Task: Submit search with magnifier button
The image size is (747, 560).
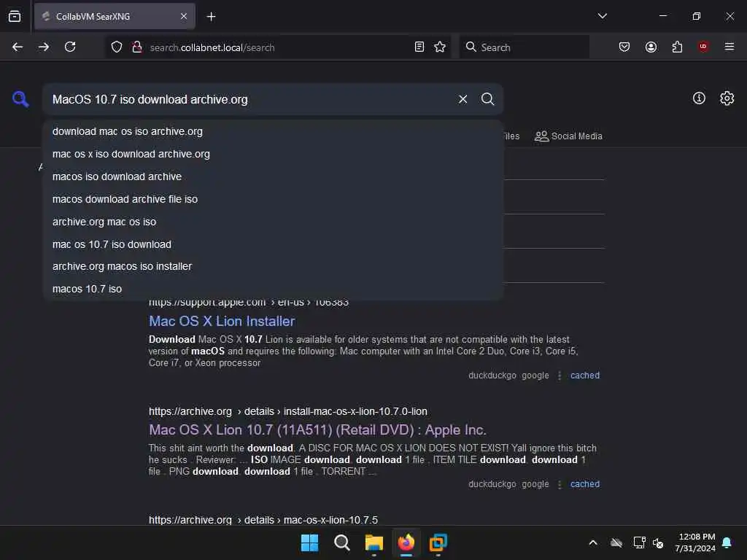Action: point(487,99)
